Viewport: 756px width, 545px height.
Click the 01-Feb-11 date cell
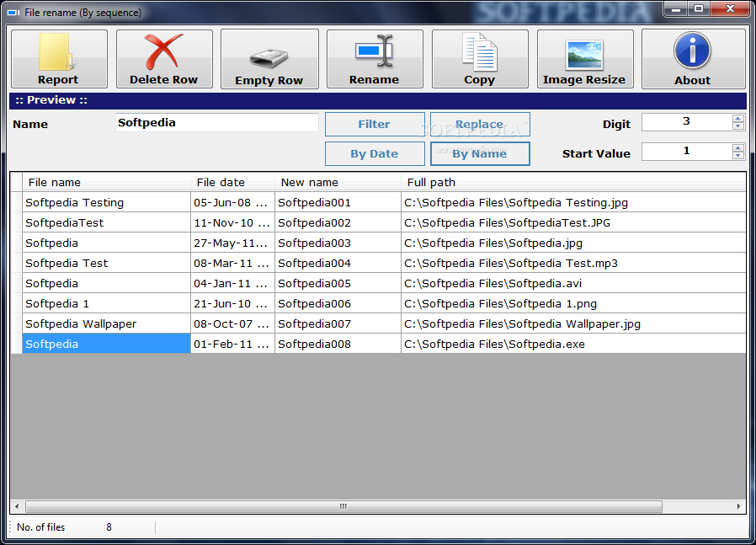[232, 344]
